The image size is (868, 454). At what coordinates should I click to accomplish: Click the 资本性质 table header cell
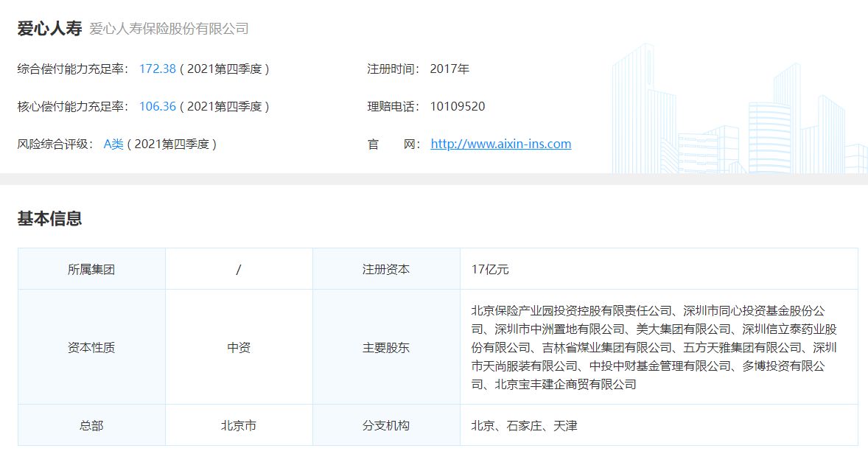pyautogui.click(x=91, y=348)
